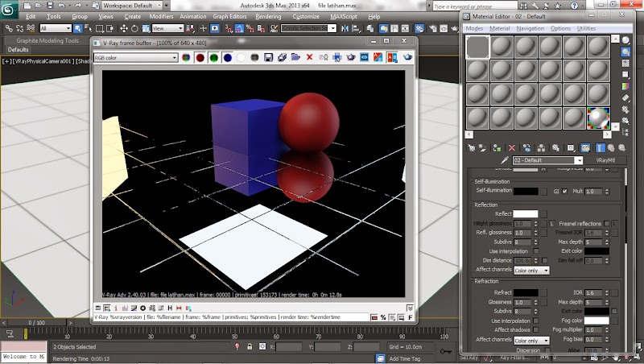The height and width of the screenshot is (364, 644).
Task: Toggle the blue channel in V-Ray frame buffer
Action: point(228,57)
